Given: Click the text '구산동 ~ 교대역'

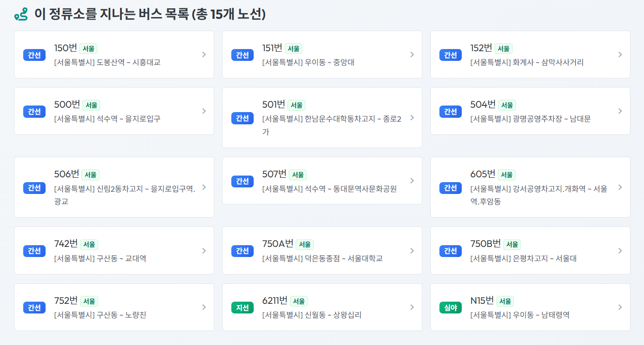Looking at the screenshot, I should click(x=121, y=258).
